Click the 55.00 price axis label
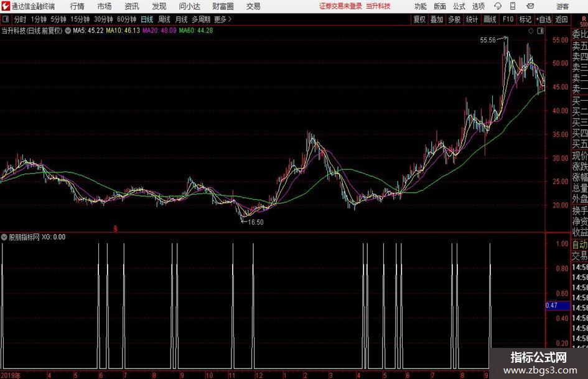The height and width of the screenshot is (379, 588). point(561,40)
